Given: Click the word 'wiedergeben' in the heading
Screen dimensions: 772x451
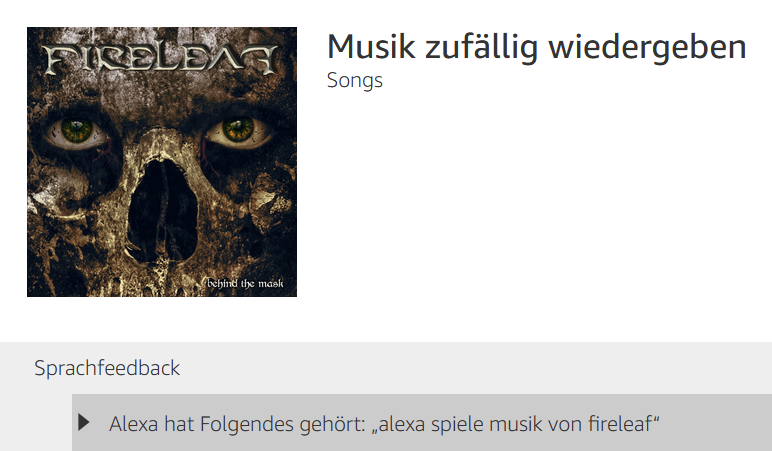Looking at the screenshot, I should point(647,47).
